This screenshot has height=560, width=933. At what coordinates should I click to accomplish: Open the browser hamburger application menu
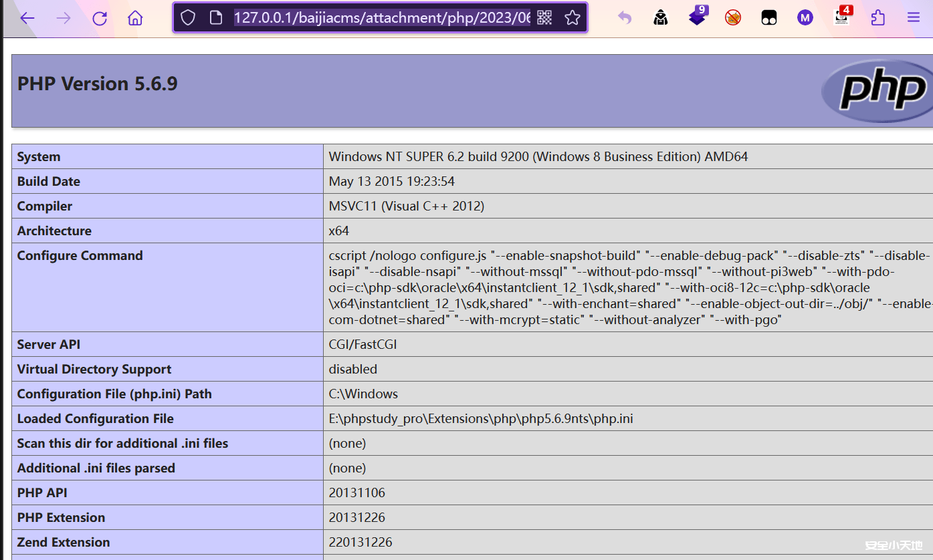point(914,18)
